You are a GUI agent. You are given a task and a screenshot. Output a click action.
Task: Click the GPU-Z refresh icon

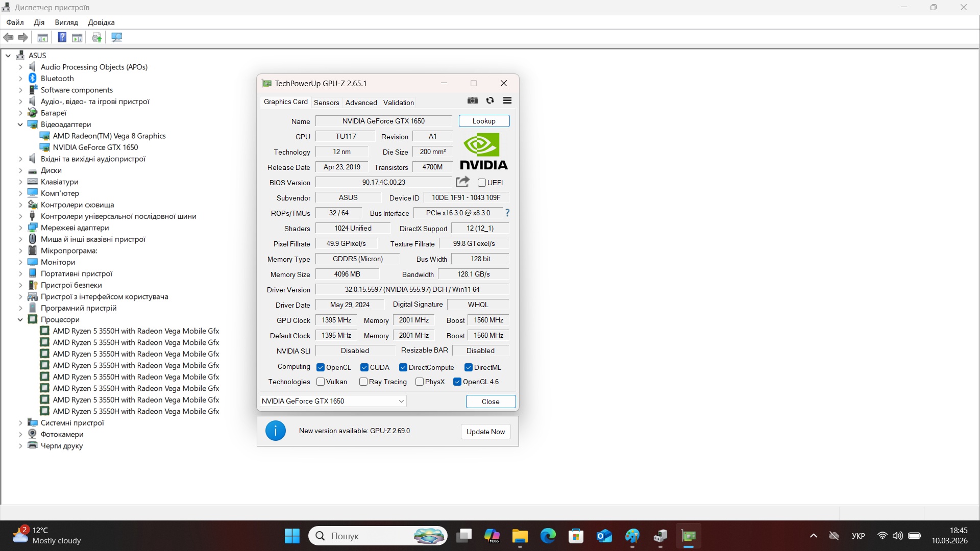(x=490, y=101)
